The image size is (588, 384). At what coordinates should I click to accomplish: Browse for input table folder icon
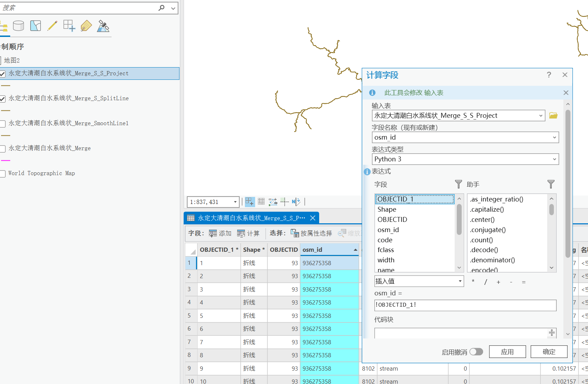click(x=553, y=115)
